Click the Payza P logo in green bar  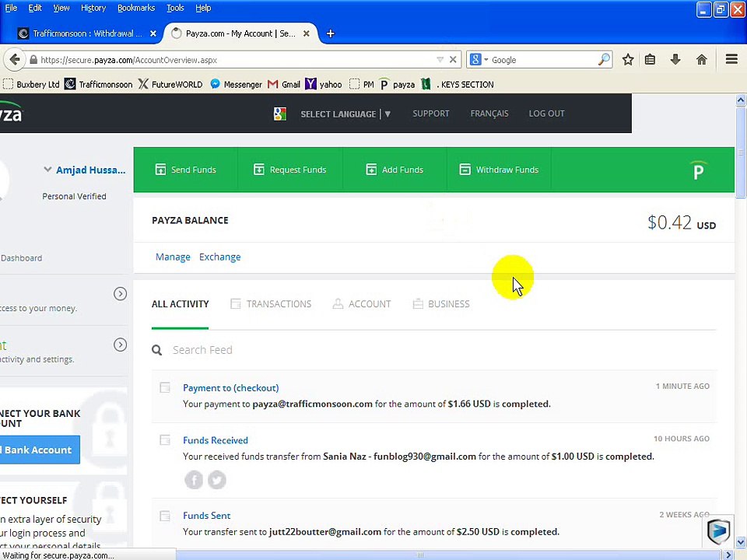698,170
